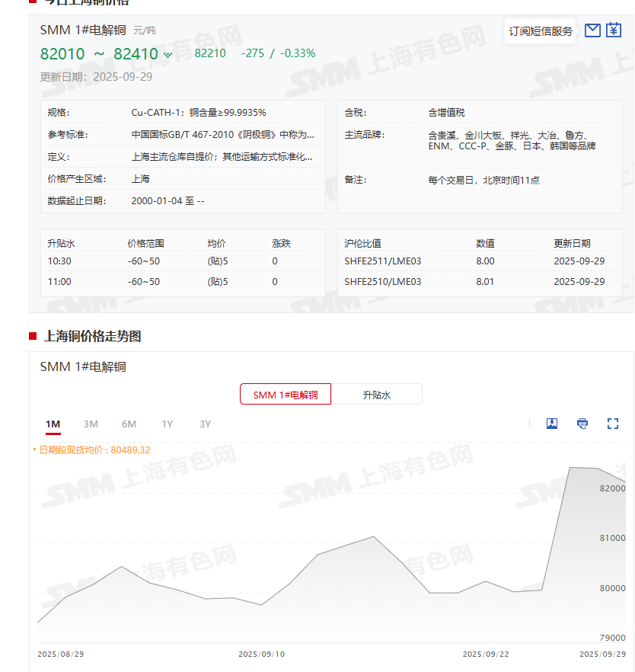Show the 3Y price history

point(205,424)
